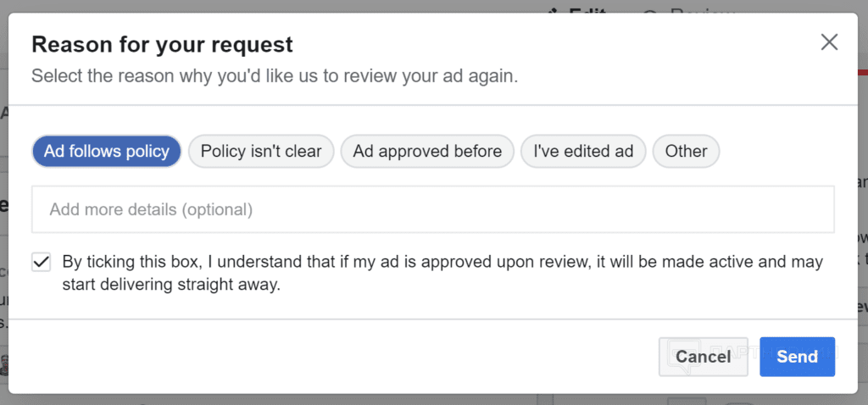Focus the 'Add more details (optional)' field
This screenshot has height=405, width=868.
433,209
